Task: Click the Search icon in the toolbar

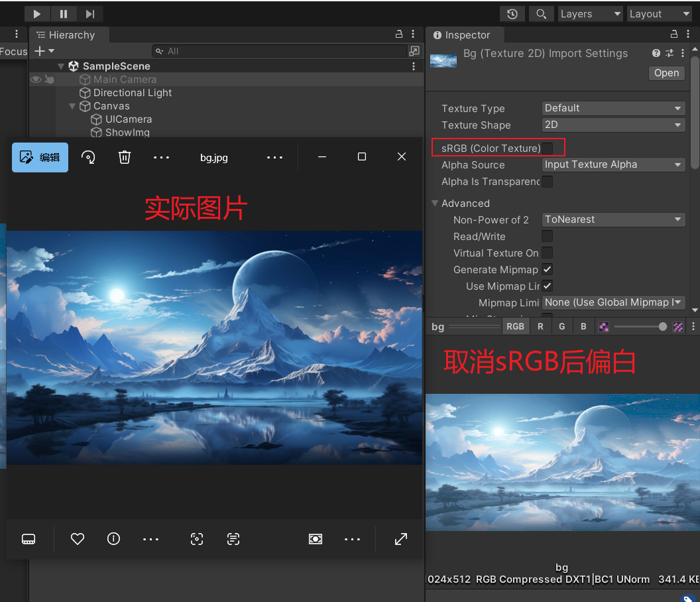Action: (x=541, y=13)
